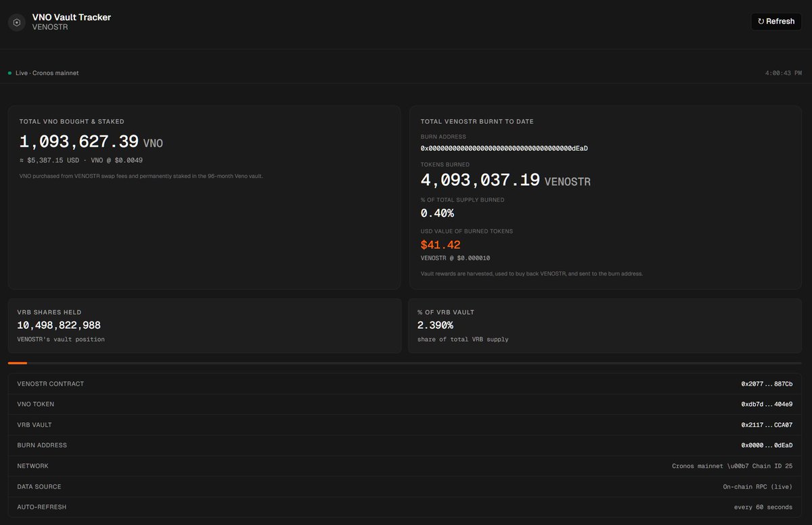
Task: Click the VENOSTR CONTRACT row label
Action: click(51, 384)
